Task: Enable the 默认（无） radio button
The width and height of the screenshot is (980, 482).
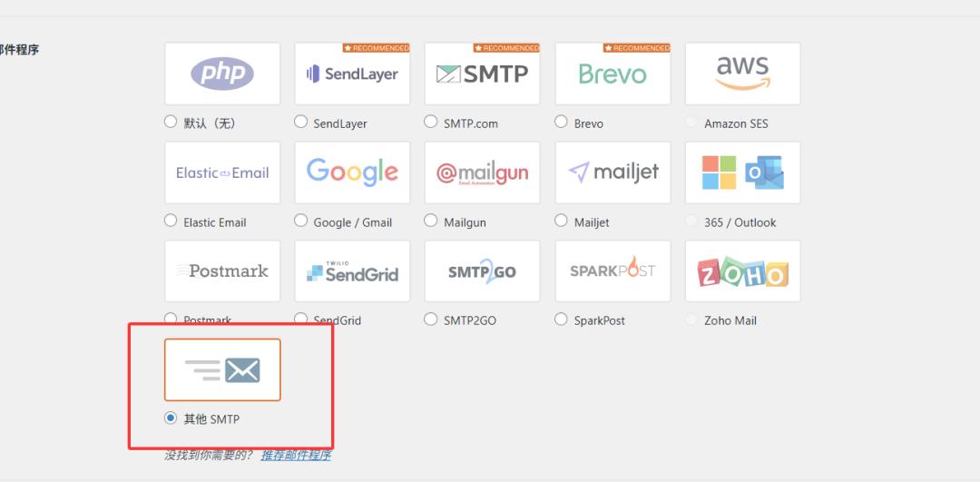Action: pos(171,122)
